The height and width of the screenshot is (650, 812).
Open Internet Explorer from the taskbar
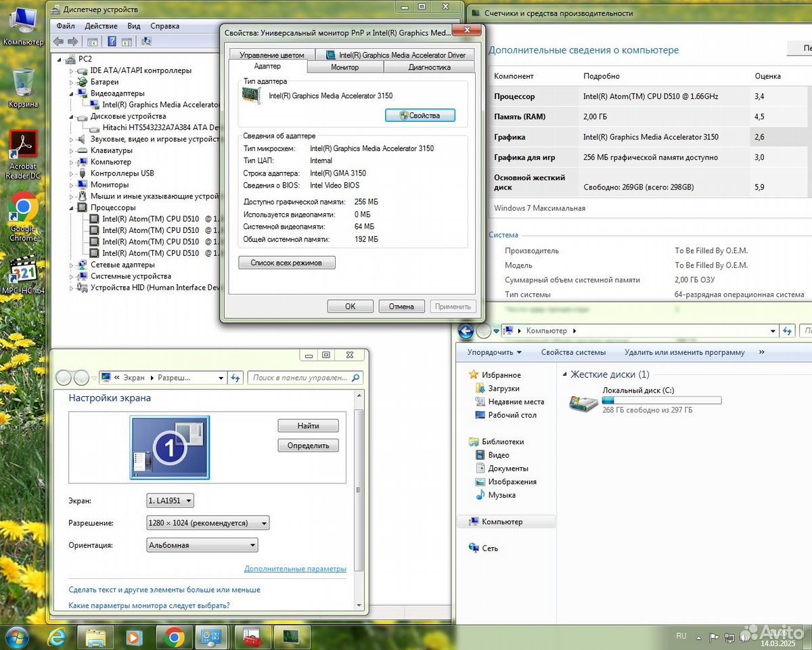[57, 637]
